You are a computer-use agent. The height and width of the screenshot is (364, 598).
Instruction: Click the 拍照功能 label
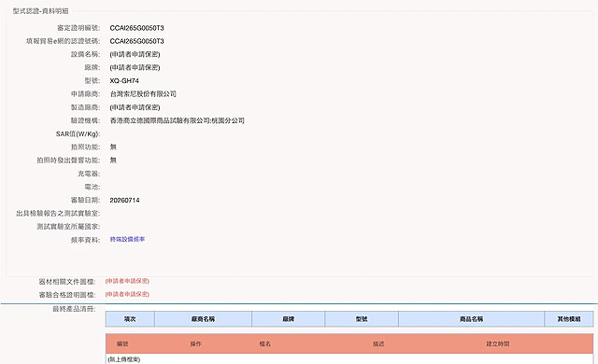(85, 147)
